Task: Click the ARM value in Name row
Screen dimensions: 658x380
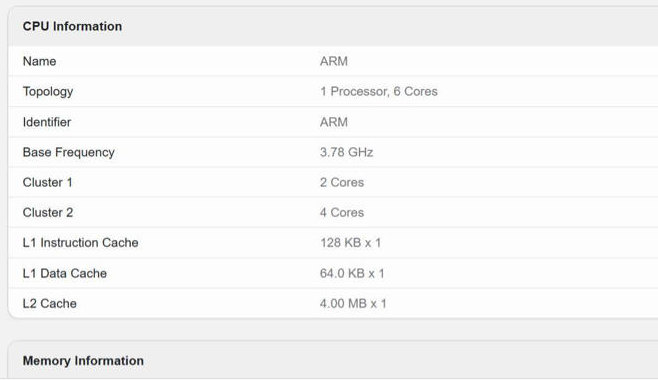Action: click(x=334, y=61)
